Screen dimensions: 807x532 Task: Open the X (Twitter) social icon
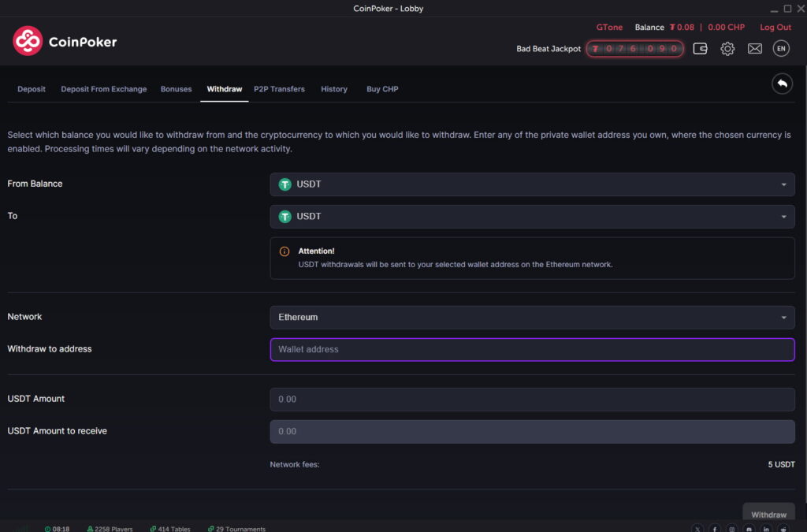pyautogui.click(x=697, y=528)
